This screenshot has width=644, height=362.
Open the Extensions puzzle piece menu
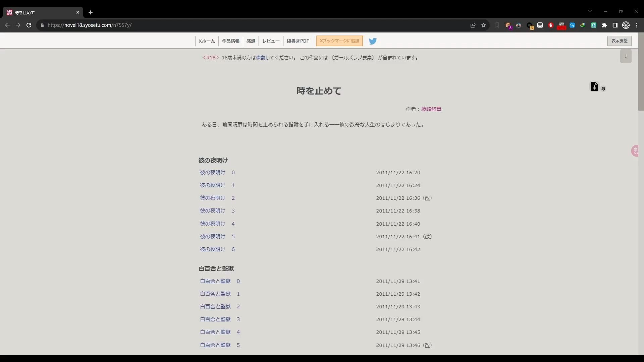(604, 25)
